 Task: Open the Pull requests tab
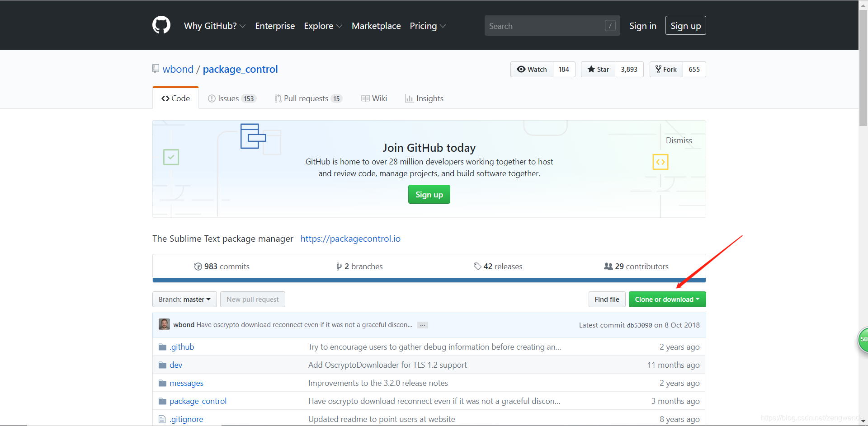[x=308, y=98]
